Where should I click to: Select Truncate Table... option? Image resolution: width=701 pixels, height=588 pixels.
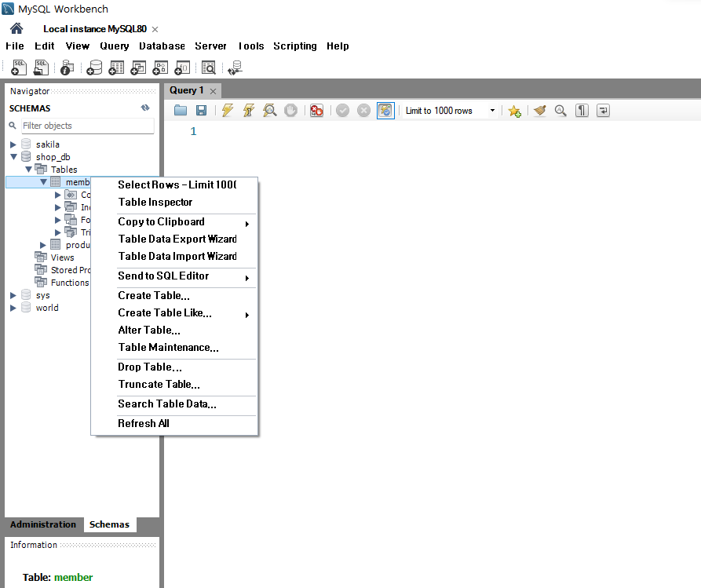tap(174, 384)
